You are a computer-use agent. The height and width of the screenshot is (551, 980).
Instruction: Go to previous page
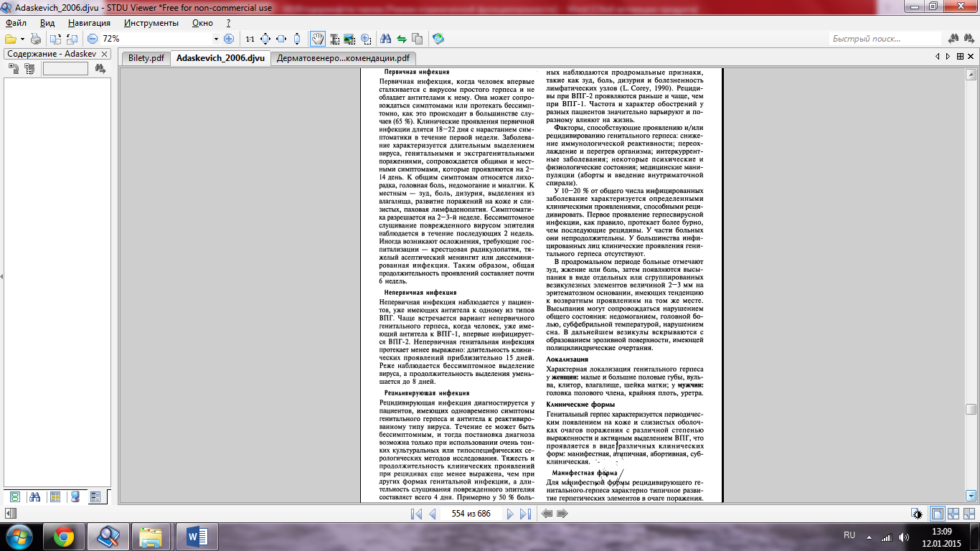point(432,514)
